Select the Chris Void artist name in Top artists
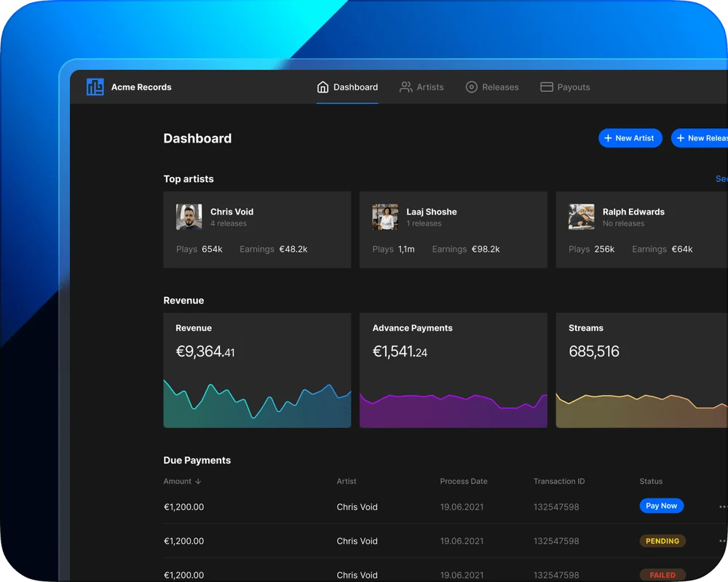 (x=232, y=212)
